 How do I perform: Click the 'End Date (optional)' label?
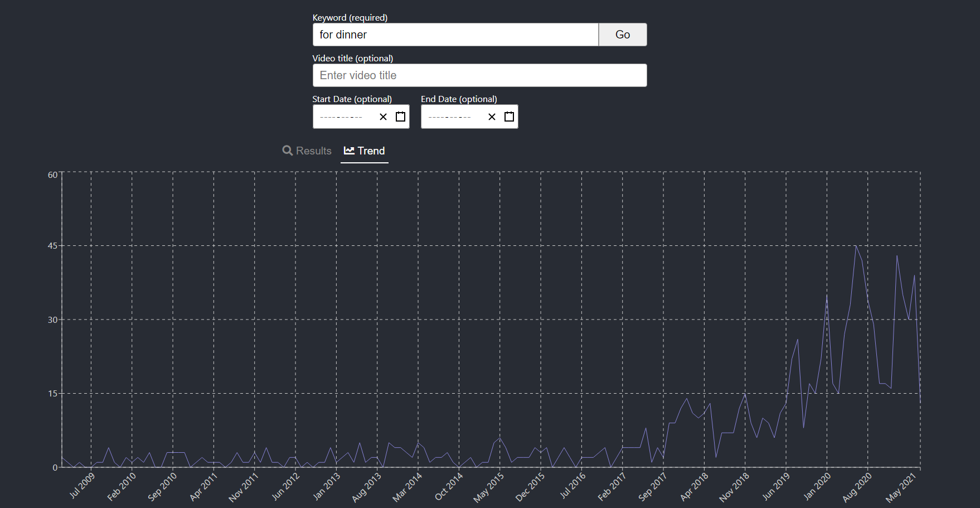(459, 99)
